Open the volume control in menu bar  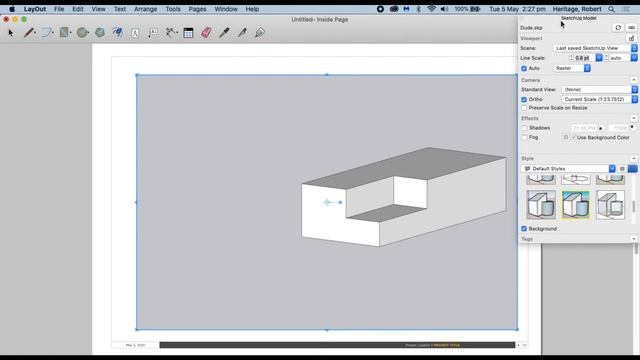pos(444,9)
